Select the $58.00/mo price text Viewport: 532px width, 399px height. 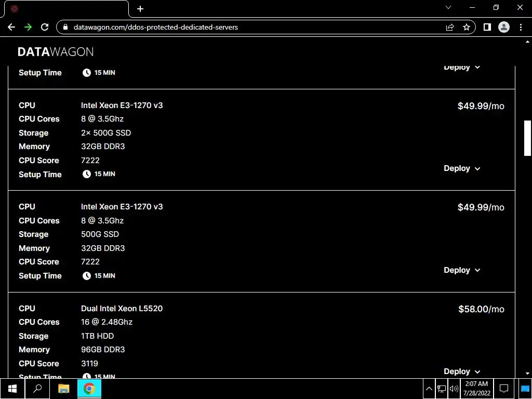coord(481,309)
